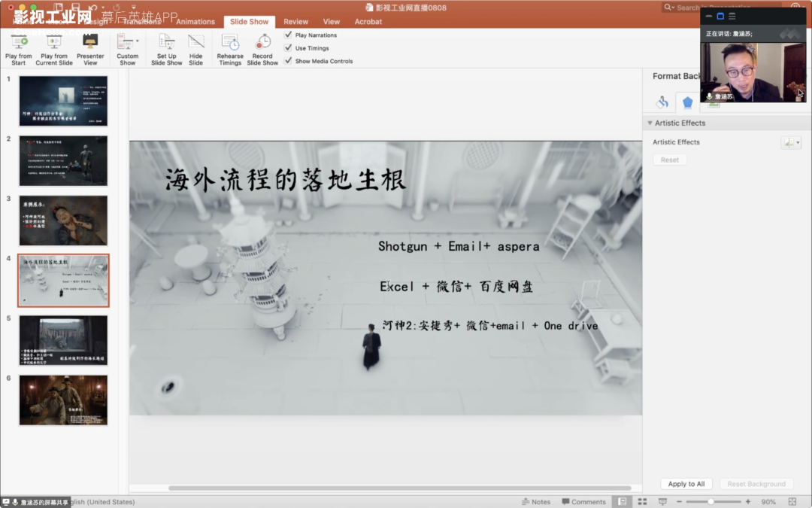Open the Effects pentagon tab

(688, 102)
